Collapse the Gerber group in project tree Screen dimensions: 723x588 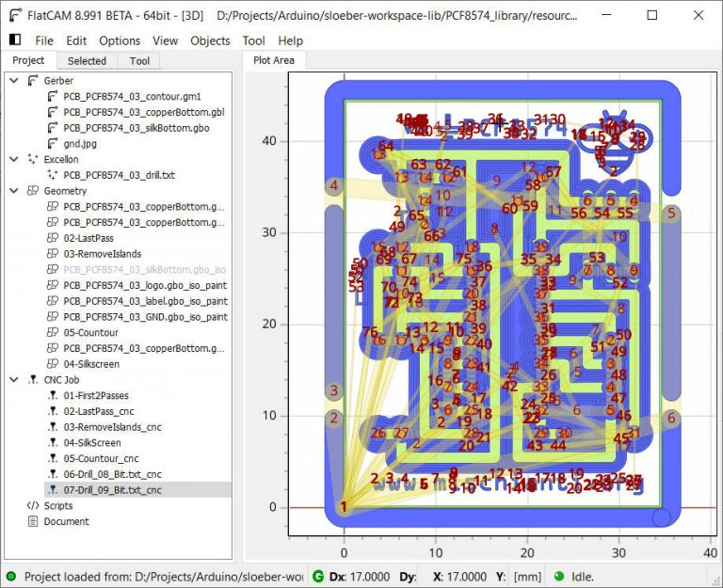coord(14,81)
